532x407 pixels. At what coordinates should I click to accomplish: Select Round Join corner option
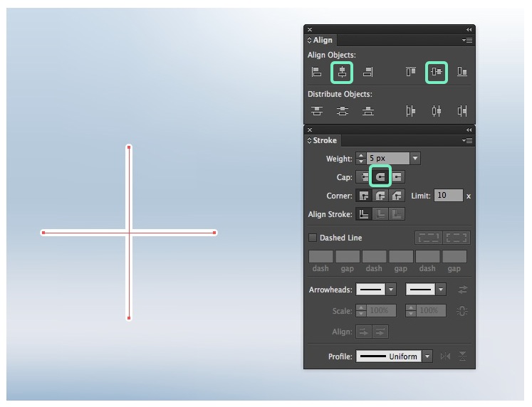click(380, 196)
